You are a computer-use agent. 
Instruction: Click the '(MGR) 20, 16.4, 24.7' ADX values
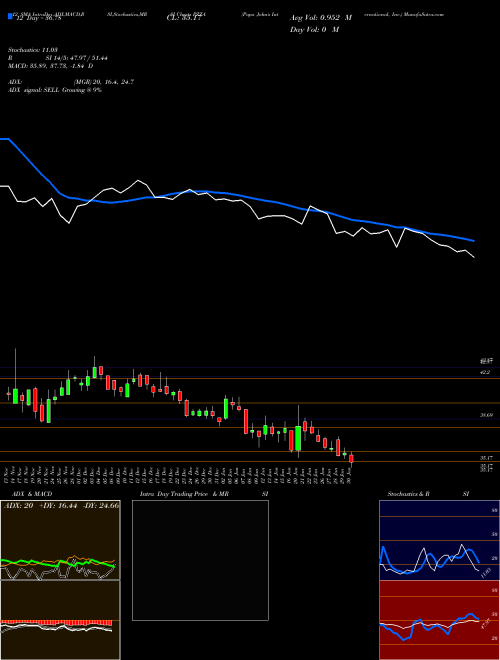pos(104,82)
